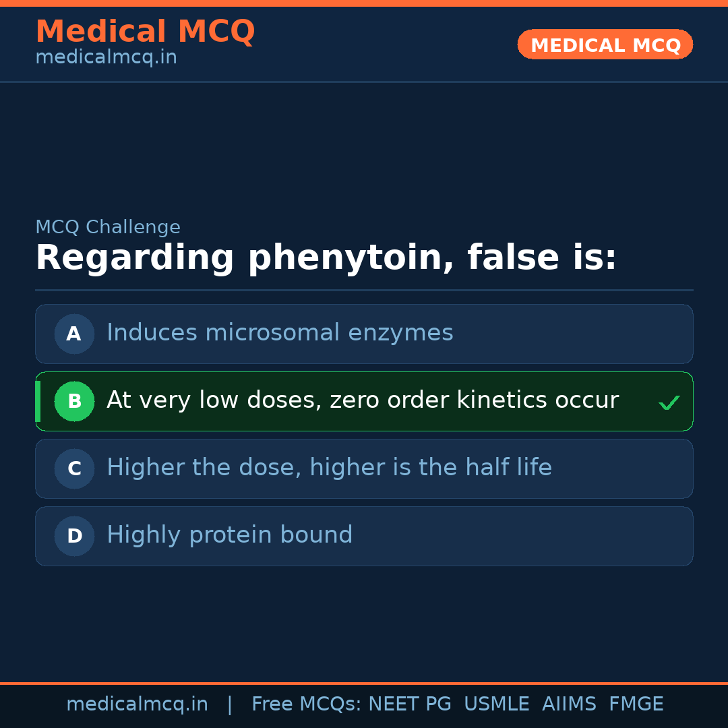
Task: Click FMGE in the footer
Action: (x=636, y=704)
